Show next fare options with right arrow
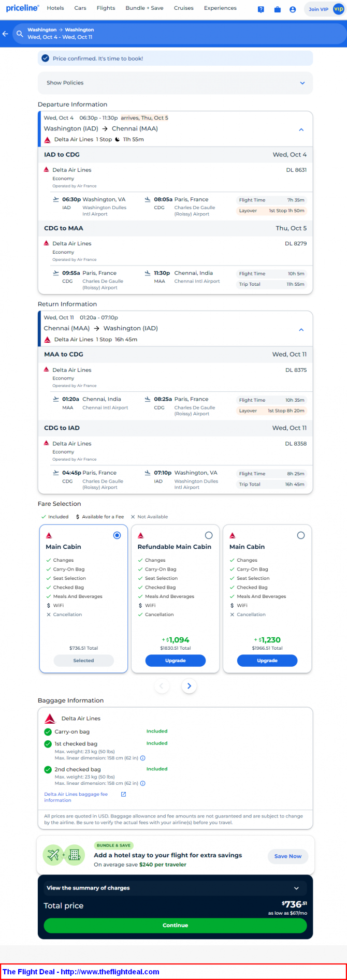Image resolution: width=347 pixels, height=980 pixels. pyautogui.click(x=189, y=686)
